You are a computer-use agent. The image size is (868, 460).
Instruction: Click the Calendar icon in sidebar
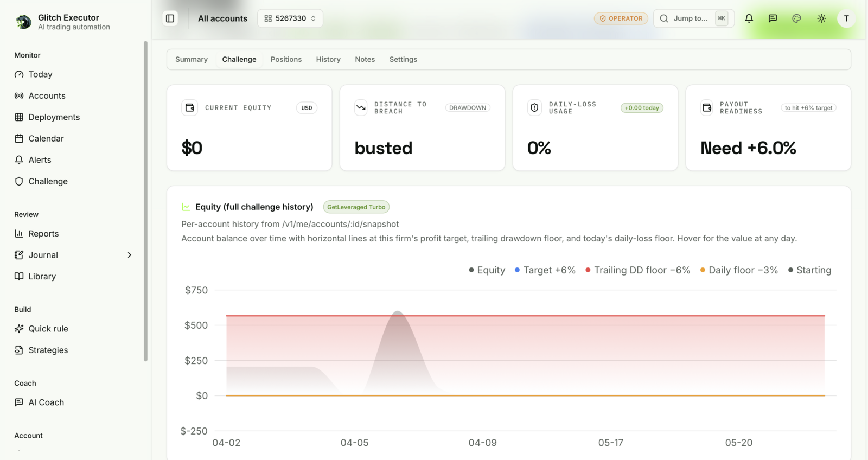pos(19,138)
